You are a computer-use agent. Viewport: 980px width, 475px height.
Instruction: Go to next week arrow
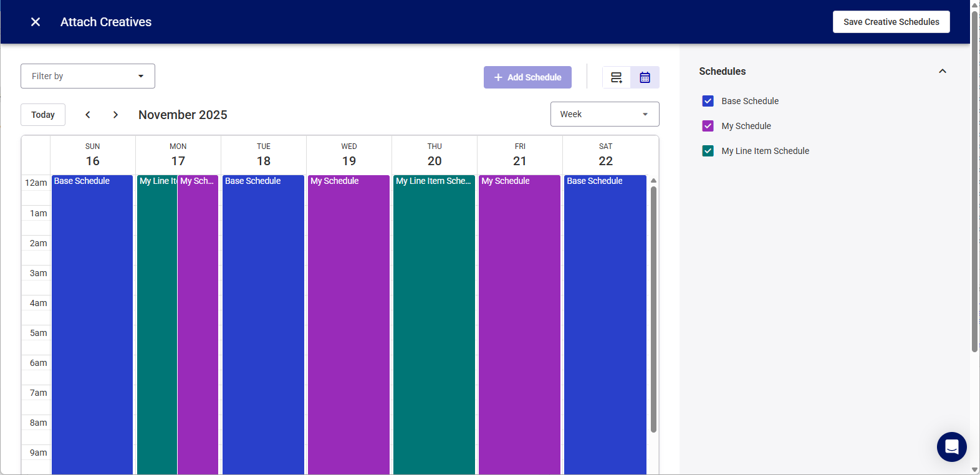point(115,115)
